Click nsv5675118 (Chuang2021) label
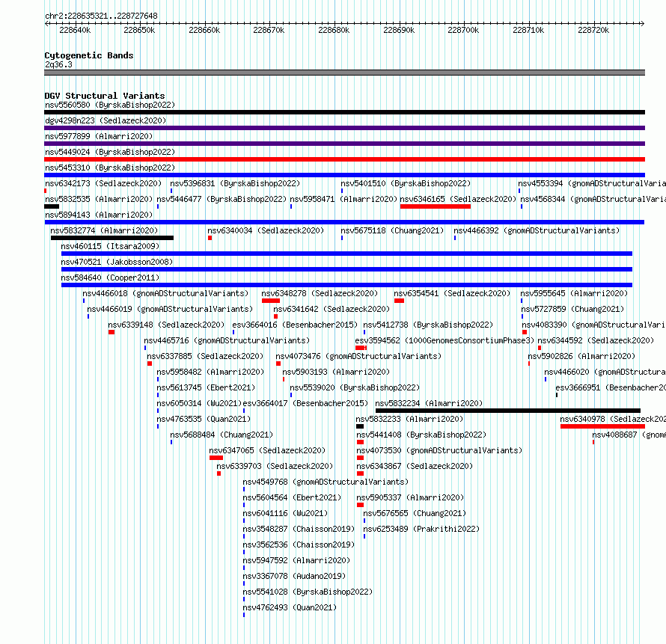Screen dimensions: 666x644 (392, 230)
